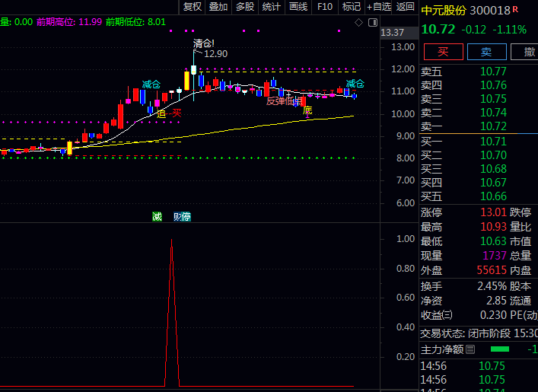
Task: Select the 买四 price 10.67
Action: (493, 183)
